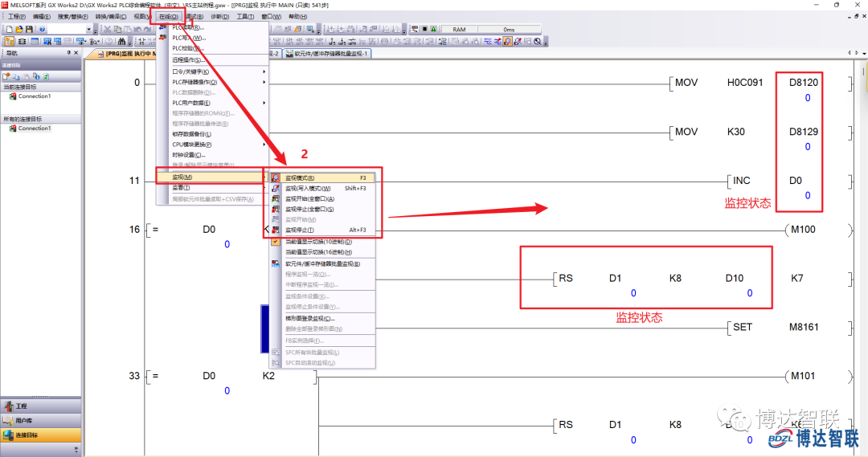Click the binoculars find device icon
The image size is (868, 457).
tap(121, 42)
